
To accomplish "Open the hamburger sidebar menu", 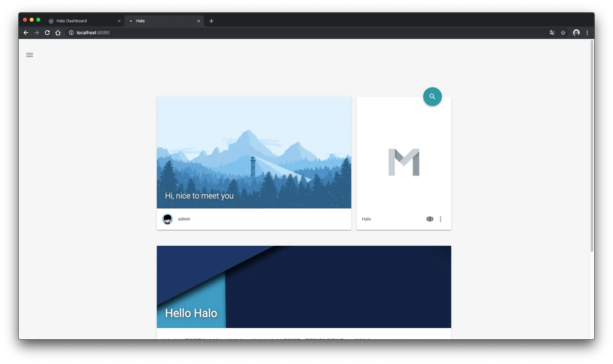I will coord(30,55).
